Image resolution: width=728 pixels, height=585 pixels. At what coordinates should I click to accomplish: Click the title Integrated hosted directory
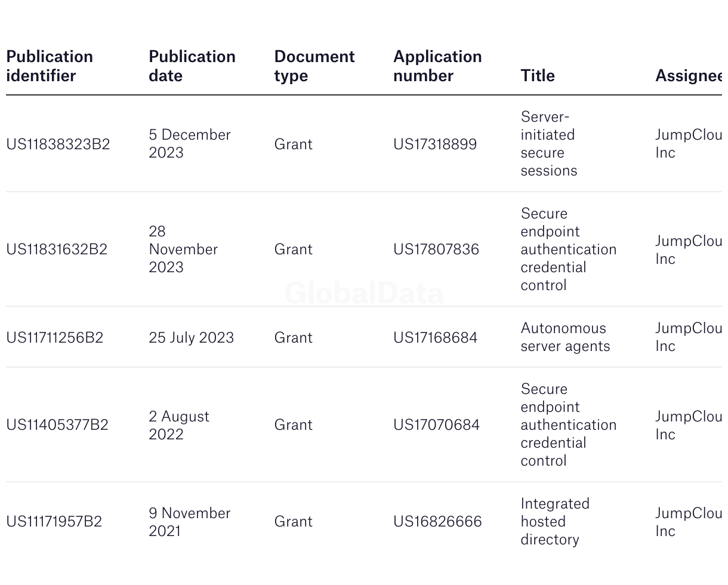click(x=555, y=522)
